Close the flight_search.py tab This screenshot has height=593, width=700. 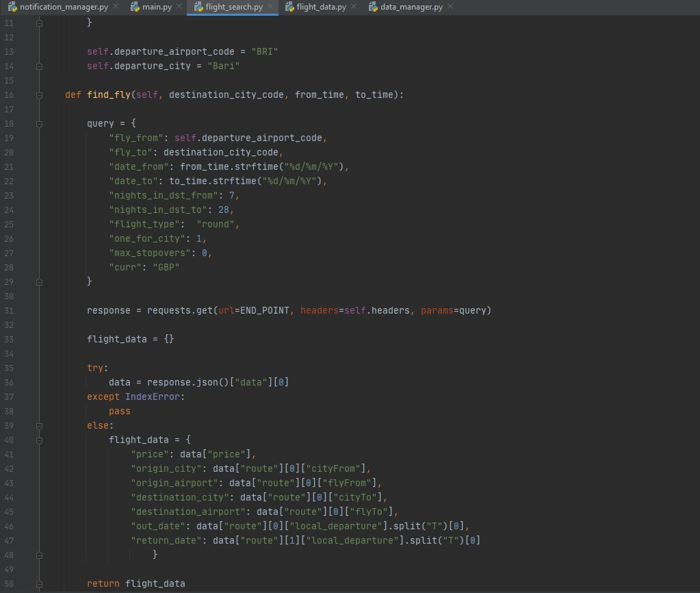click(x=270, y=7)
